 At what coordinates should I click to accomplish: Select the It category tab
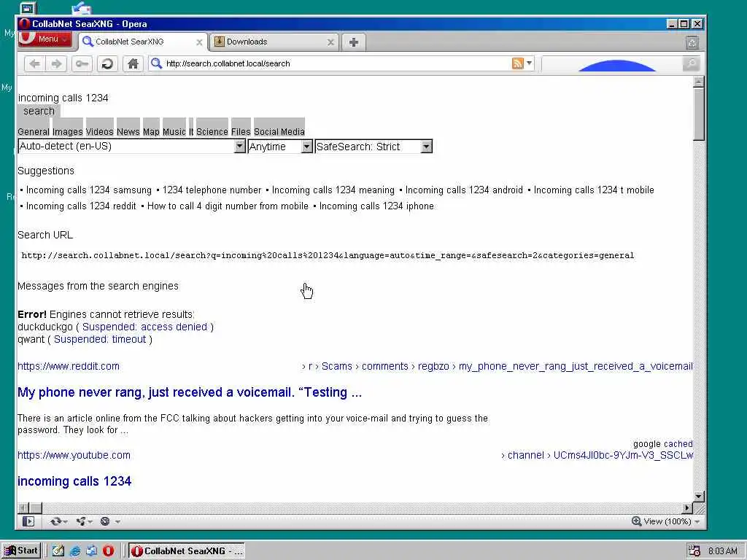[x=191, y=131]
